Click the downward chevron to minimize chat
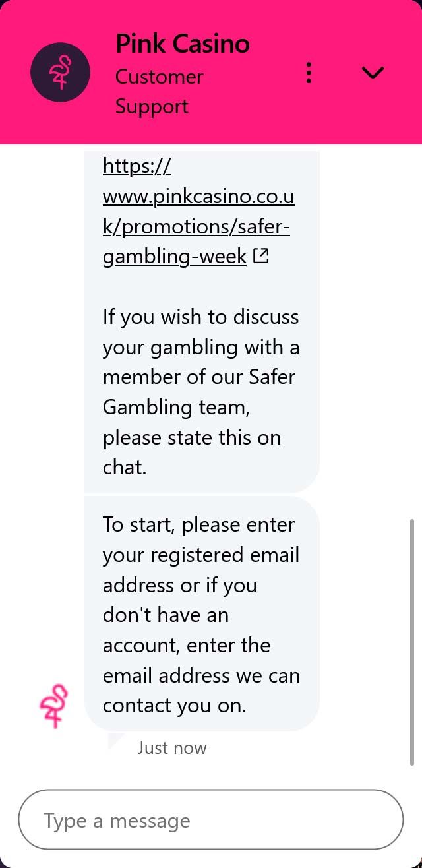Screen dimensions: 422x868 click(373, 73)
